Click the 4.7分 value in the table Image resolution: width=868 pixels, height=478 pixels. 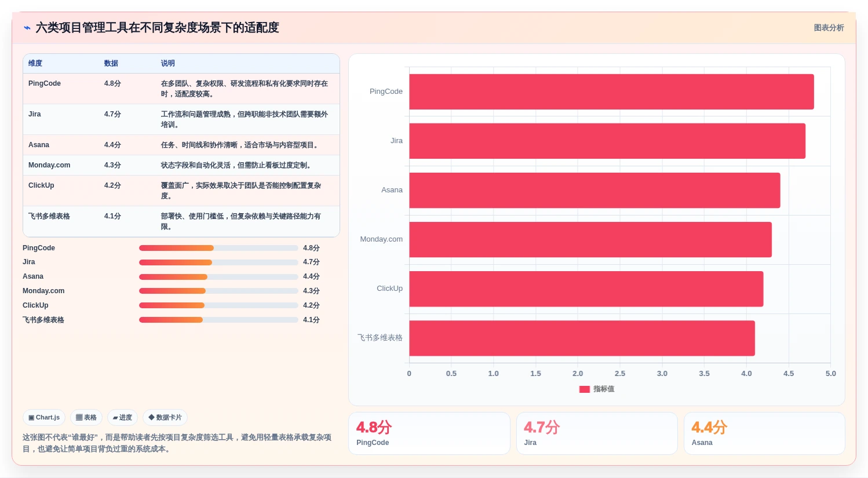(x=112, y=114)
